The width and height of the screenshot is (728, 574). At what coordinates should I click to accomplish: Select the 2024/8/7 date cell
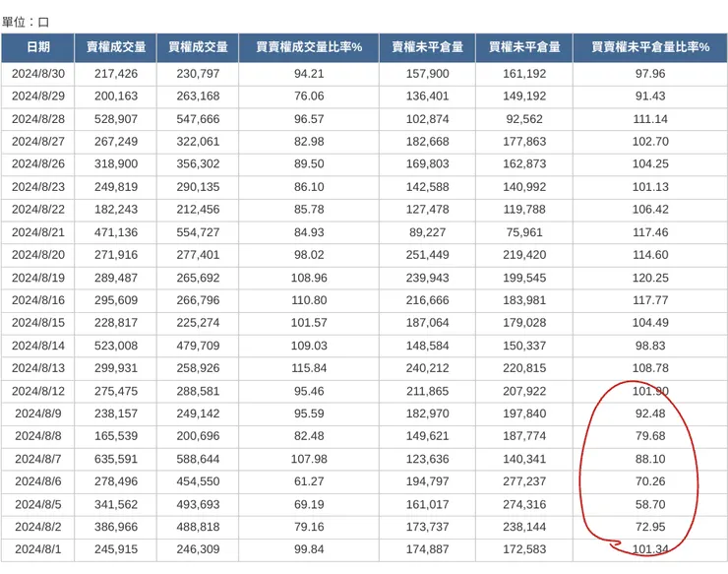coord(38,459)
